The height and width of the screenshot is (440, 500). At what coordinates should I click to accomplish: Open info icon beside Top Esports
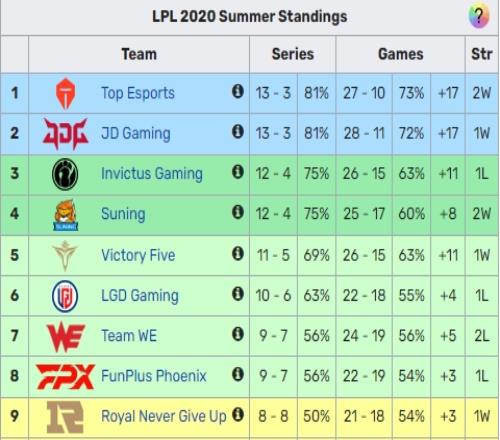click(238, 91)
